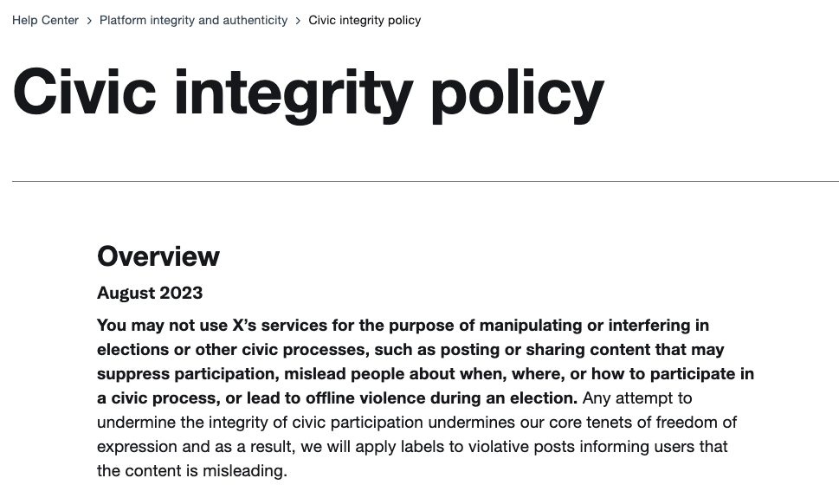The height and width of the screenshot is (504, 839).
Task: Click the chevron before Civic integrity policy breadcrumb
Action: point(298,20)
